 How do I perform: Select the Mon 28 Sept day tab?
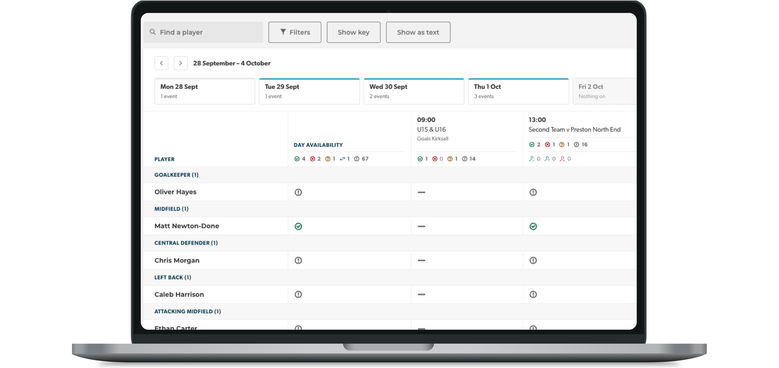[x=205, y=91]
